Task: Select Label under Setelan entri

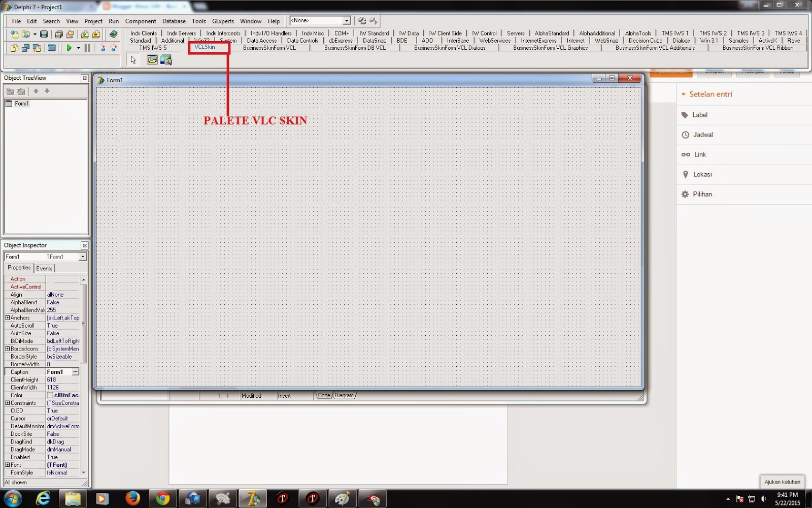Action: tap(699, 115)
